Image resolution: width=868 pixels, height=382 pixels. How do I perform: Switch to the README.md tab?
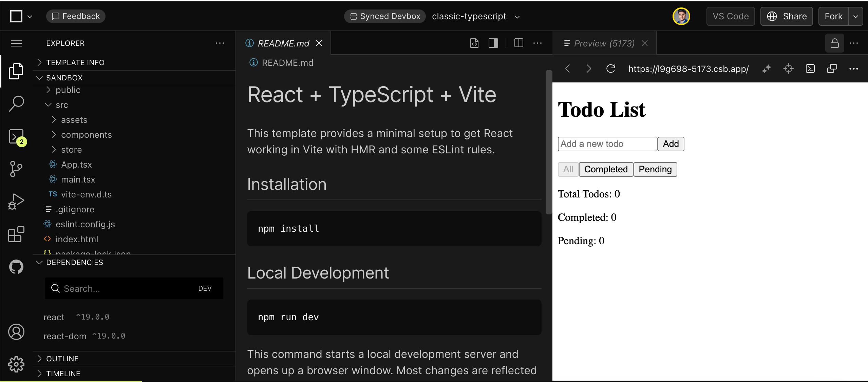(283, 43)
